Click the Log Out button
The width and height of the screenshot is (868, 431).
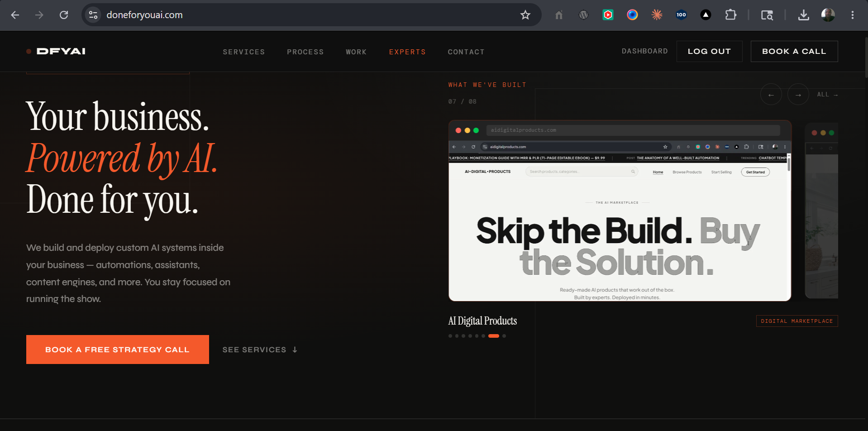tap(709, 51)
